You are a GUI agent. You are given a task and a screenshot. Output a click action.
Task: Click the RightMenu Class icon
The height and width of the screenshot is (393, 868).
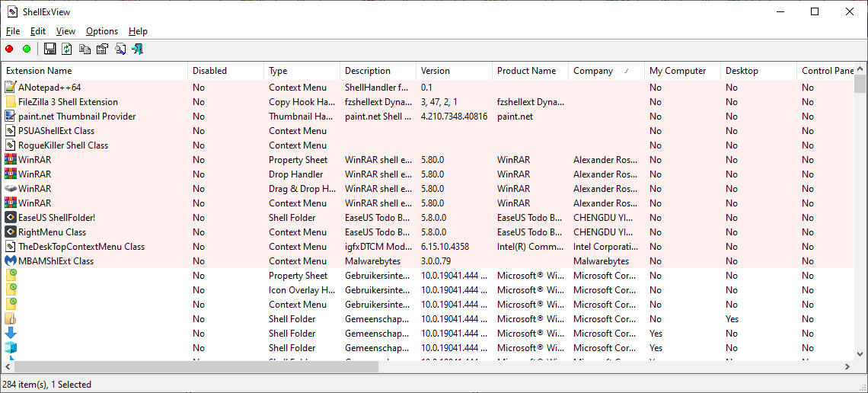tap(11, 232)
